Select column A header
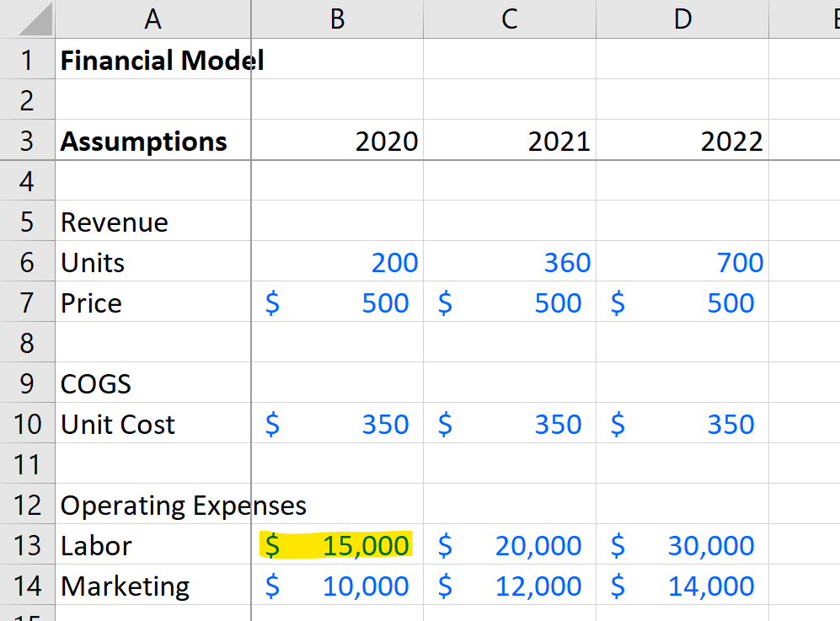The width and height of the screenshot is (840, 621). (x=152, y=19)
